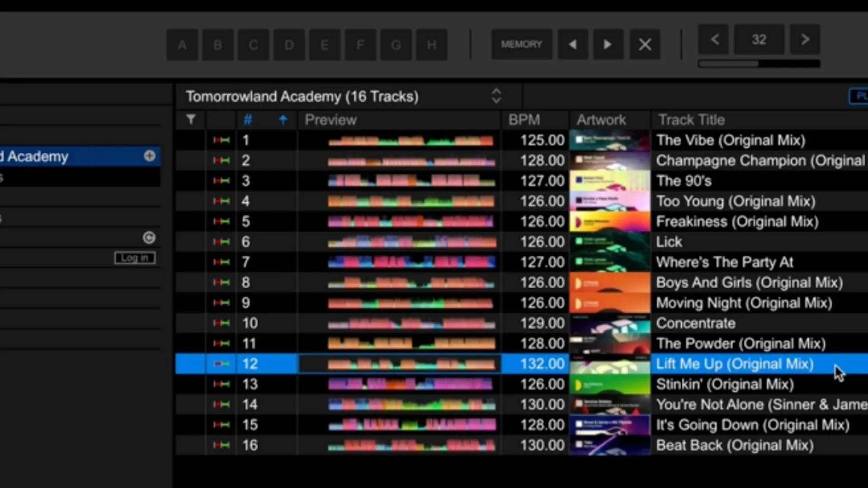Click the beat grid icon for track 12
Image resolution: width=868 pixels, height=488 pixels.
222,364
